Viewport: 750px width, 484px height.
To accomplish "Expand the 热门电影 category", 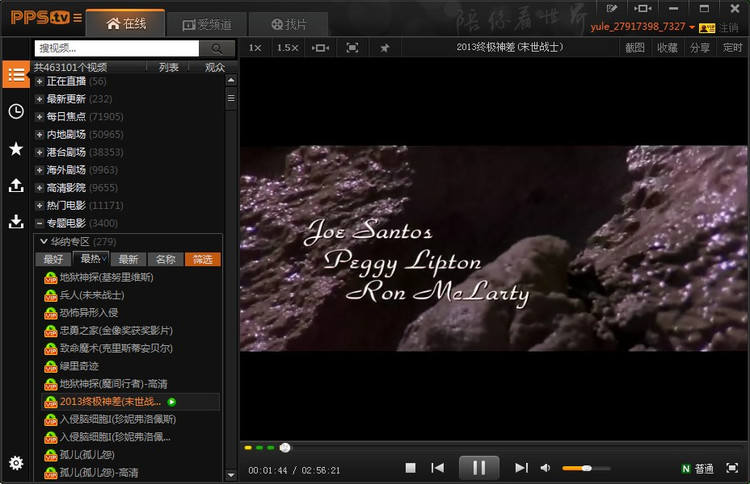I will (40, 205).
